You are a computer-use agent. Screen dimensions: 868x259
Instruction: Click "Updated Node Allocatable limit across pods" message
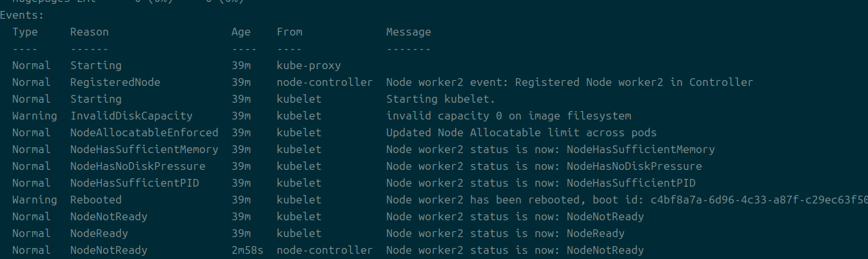point(521,132)
